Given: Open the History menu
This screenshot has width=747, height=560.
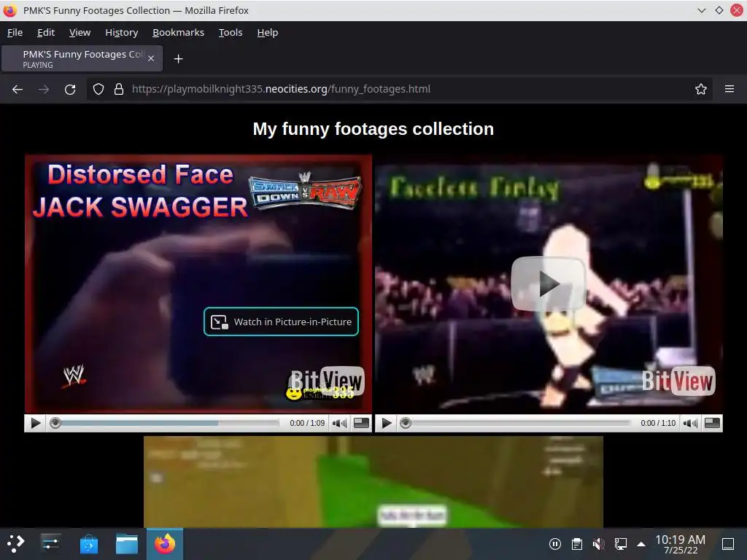Looking at the screenshot, I should (x=122, y=32).
